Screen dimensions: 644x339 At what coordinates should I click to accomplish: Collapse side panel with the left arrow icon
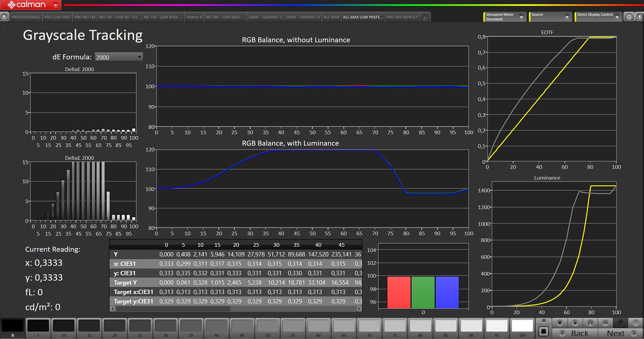pos(640,17)
